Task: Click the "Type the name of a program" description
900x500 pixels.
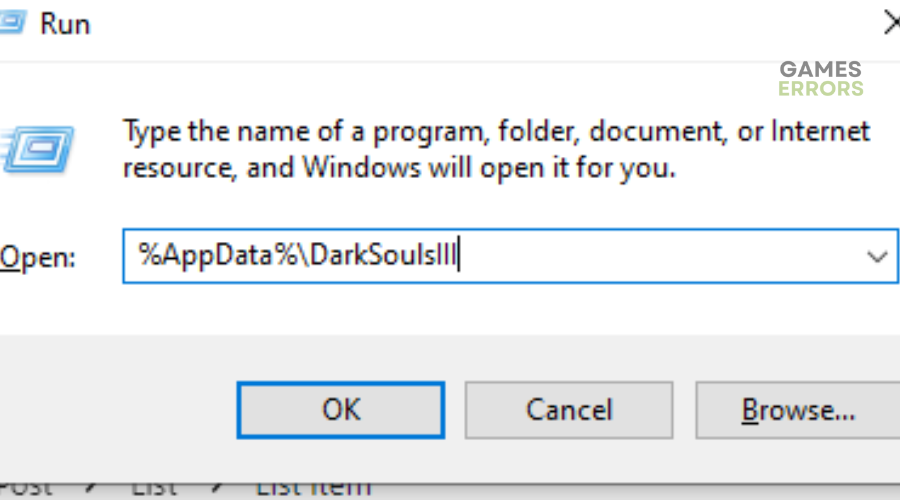Action: [x=496, y=149]
